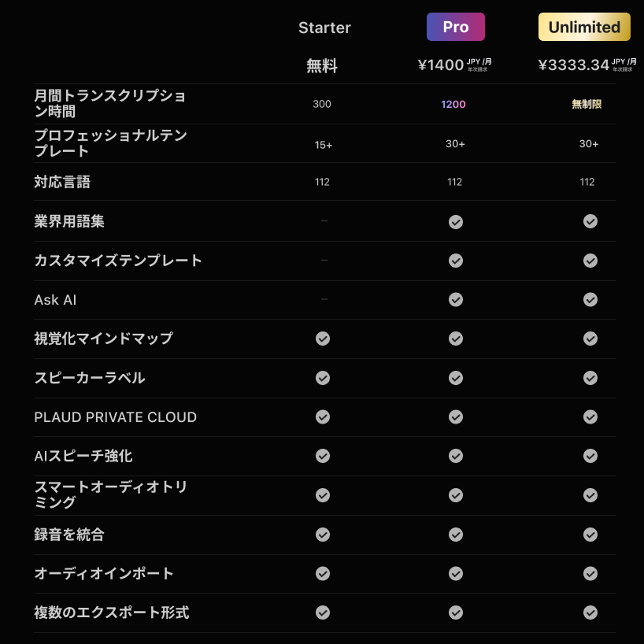Viewport: 644px width, 644px height.
Task: Choose the gold Unlimited plan badge
Action: point(584,27)
